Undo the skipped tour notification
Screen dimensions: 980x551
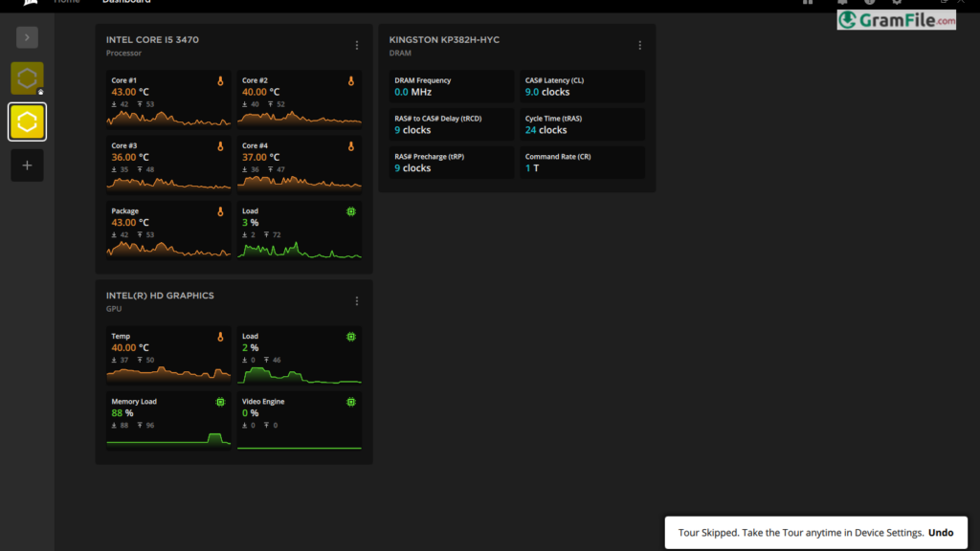pyautogui.click(x=941, y=533)
